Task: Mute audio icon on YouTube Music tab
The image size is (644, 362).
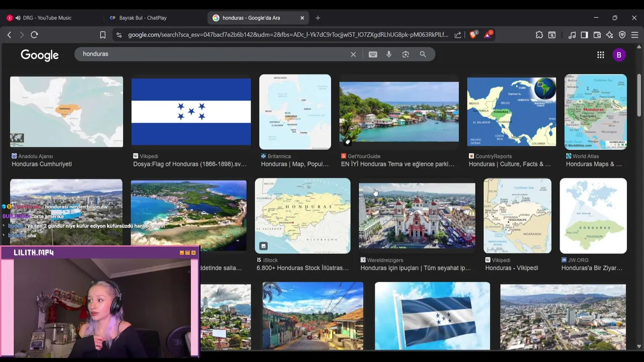Action: click(18, 18)
